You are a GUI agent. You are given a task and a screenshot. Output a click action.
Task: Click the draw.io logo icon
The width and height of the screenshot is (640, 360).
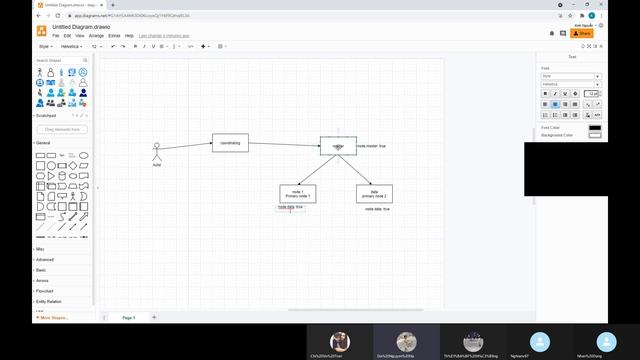[x=42, y=31]
